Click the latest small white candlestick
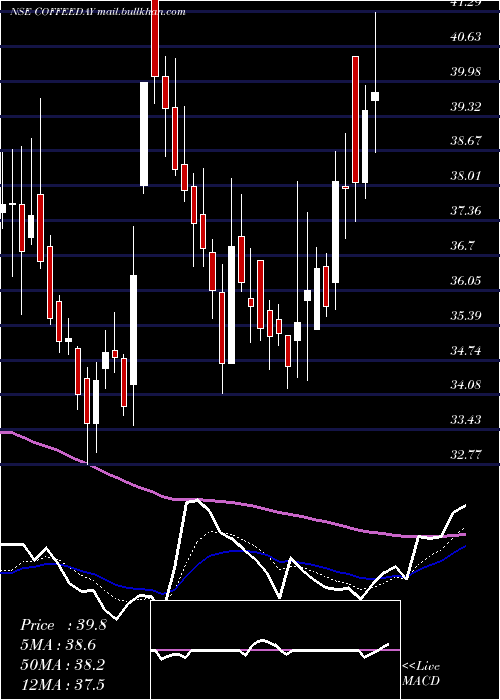 click(375, 96)
